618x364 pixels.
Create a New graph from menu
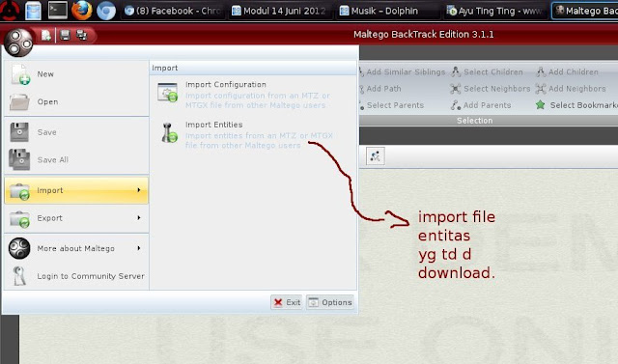click(x=76, y=74)
